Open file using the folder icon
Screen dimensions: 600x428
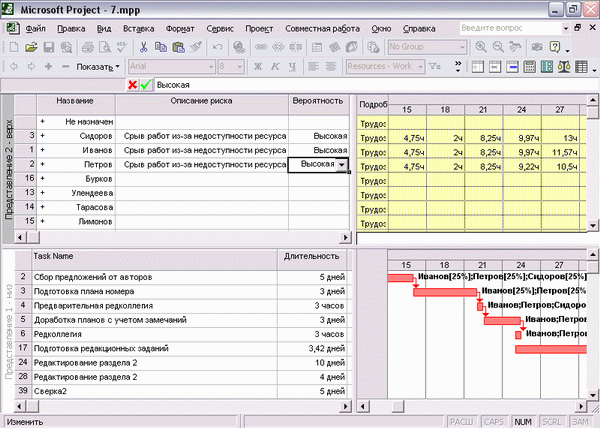coord(31,47)
